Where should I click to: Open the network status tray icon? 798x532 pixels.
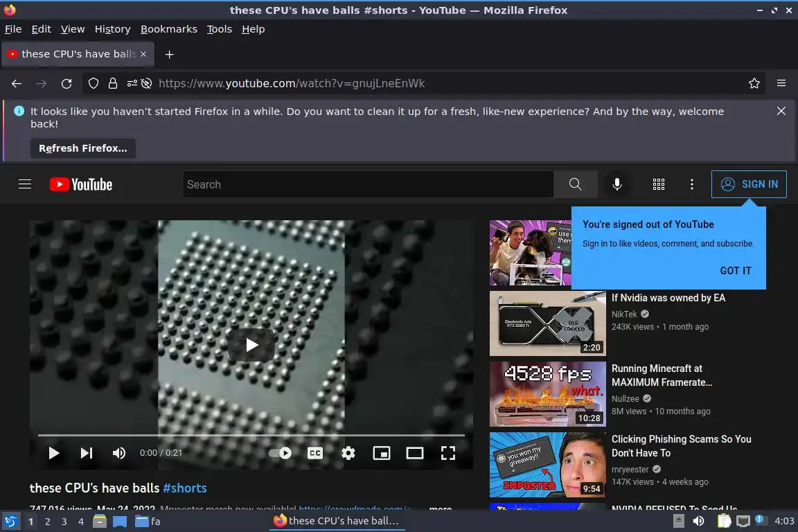coord(743,521)
